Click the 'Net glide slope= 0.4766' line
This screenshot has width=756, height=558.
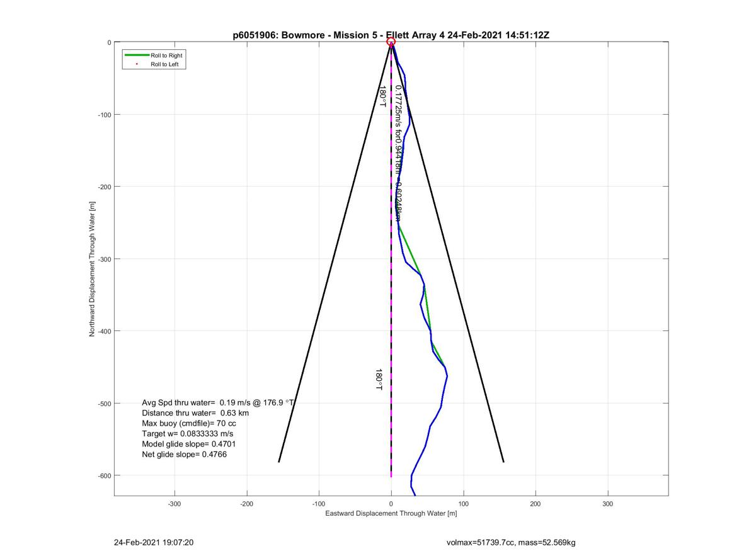(185, 454)
